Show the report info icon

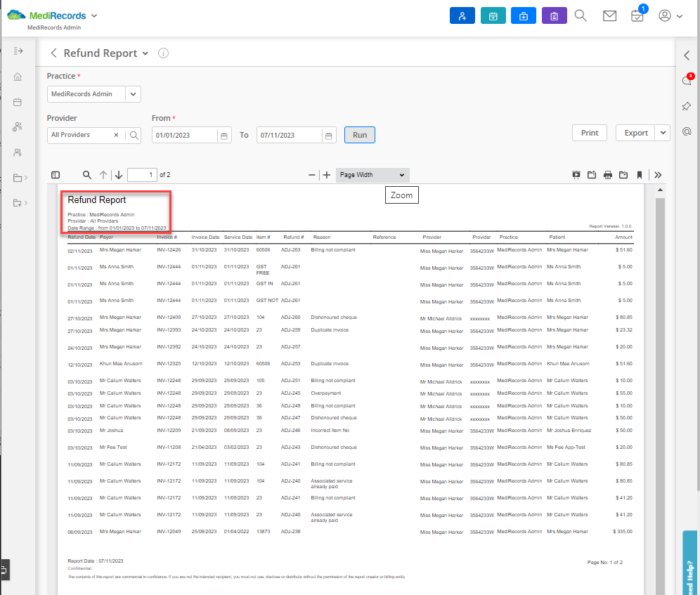tap(163, 53)
